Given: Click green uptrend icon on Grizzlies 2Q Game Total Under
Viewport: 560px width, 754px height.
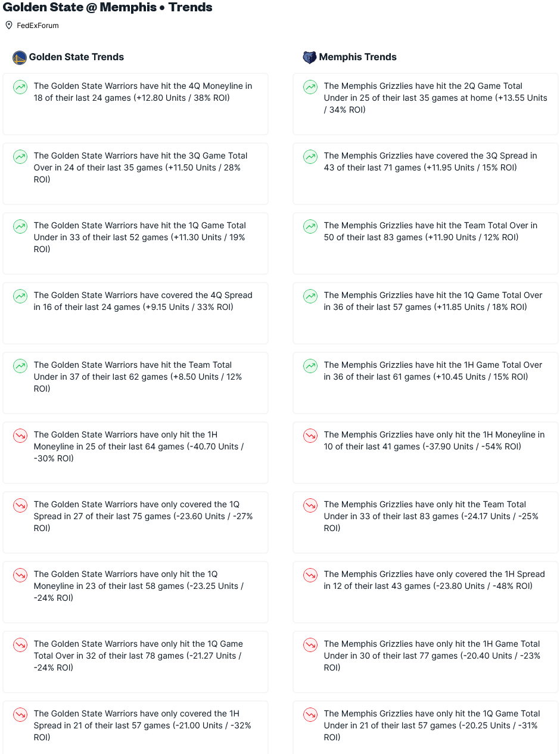Looking at the screenshot, I should [310, 87].
